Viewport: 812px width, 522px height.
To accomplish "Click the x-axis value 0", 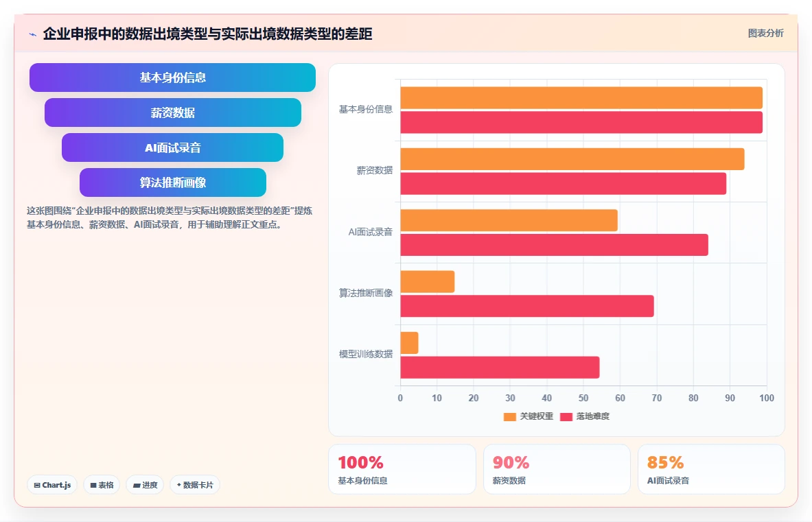I will coord(400,399).
